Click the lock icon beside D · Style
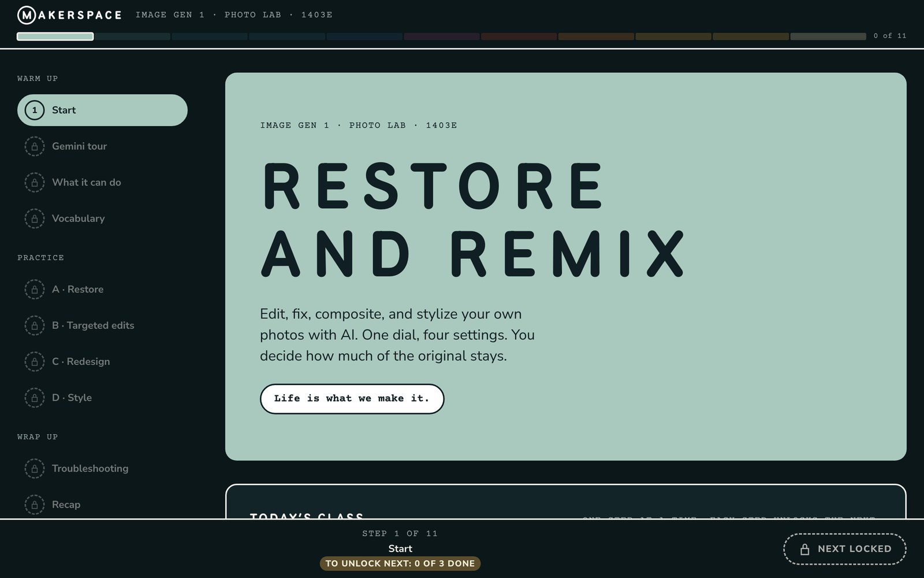The height and width of the screenshot is (578, 924). [x=35, y=398]
